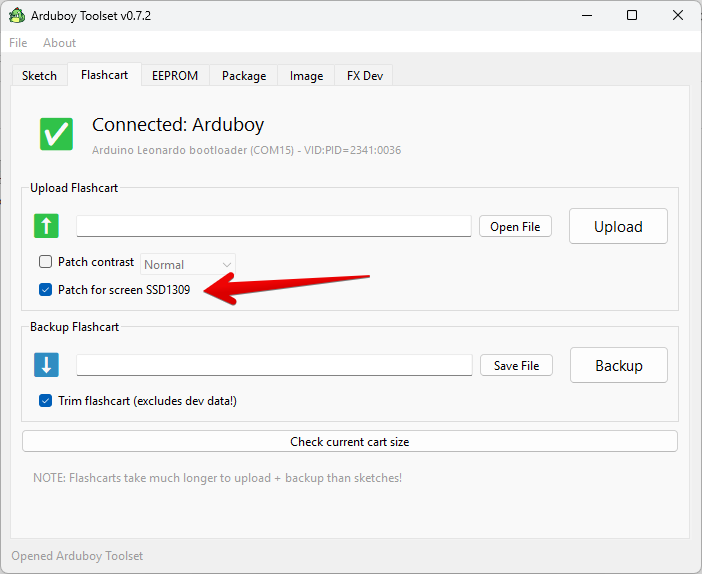Image resolution: width=702 pixels, height=574 pixels.
Task: Open the FX Dev tab
Action: pyautogui.click(x=365, y=76)
